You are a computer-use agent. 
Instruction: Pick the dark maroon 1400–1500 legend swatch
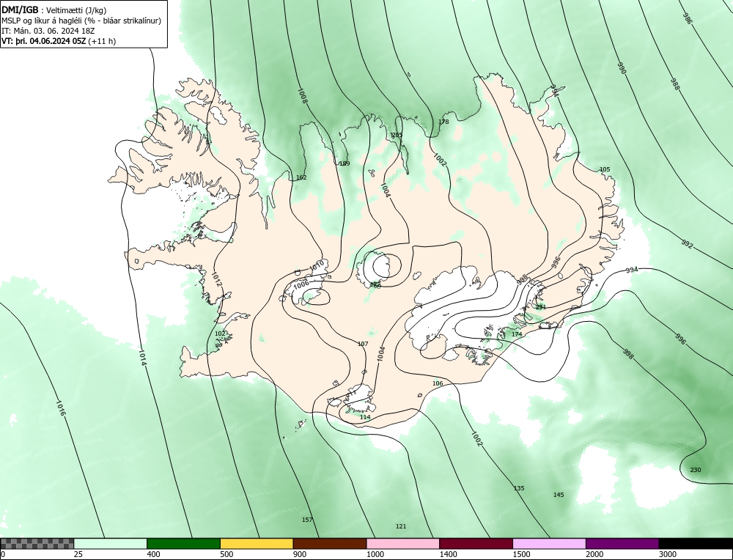point(476,544)
